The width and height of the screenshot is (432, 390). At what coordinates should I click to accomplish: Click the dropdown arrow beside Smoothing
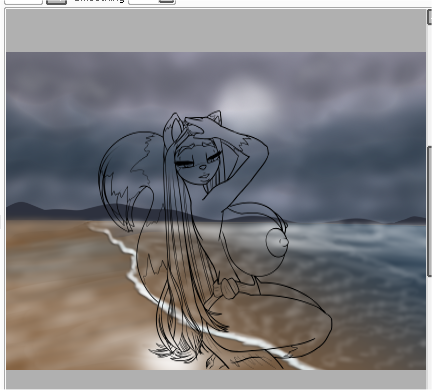166,1
